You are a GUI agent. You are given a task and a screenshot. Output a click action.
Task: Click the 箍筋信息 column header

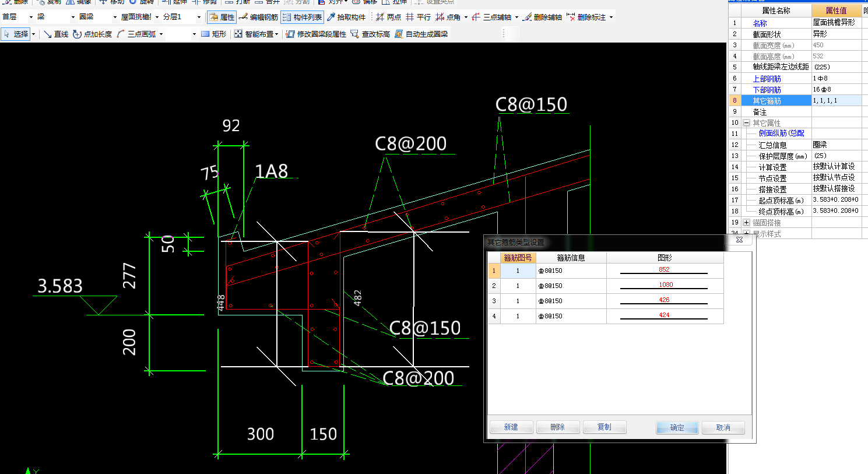571,258
